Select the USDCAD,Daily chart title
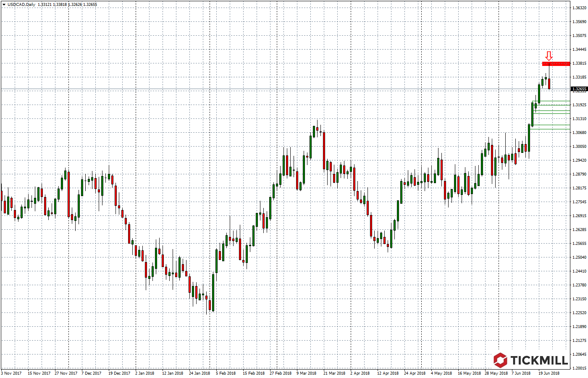Image resolution: width=588 pixels, height=378 pixels. coord(21,5)
